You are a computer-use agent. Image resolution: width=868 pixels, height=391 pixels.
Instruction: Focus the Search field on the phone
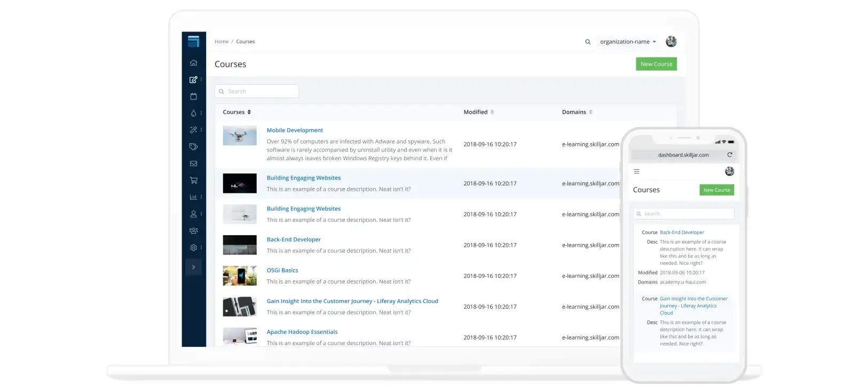[683, 214]
